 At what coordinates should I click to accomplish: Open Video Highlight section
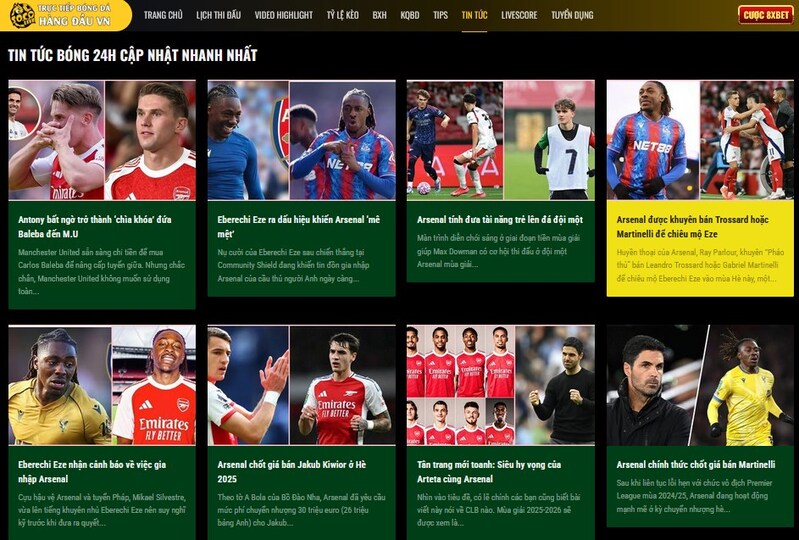coord(284,15)
